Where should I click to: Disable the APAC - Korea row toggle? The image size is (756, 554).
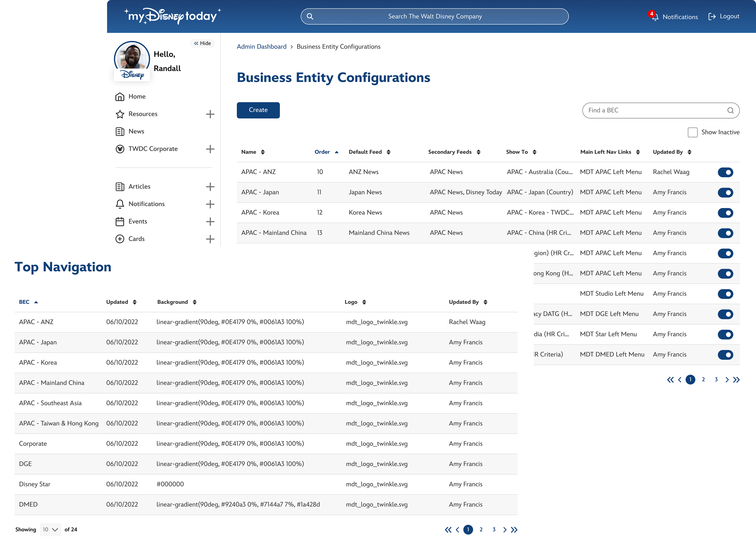point(725,213)
